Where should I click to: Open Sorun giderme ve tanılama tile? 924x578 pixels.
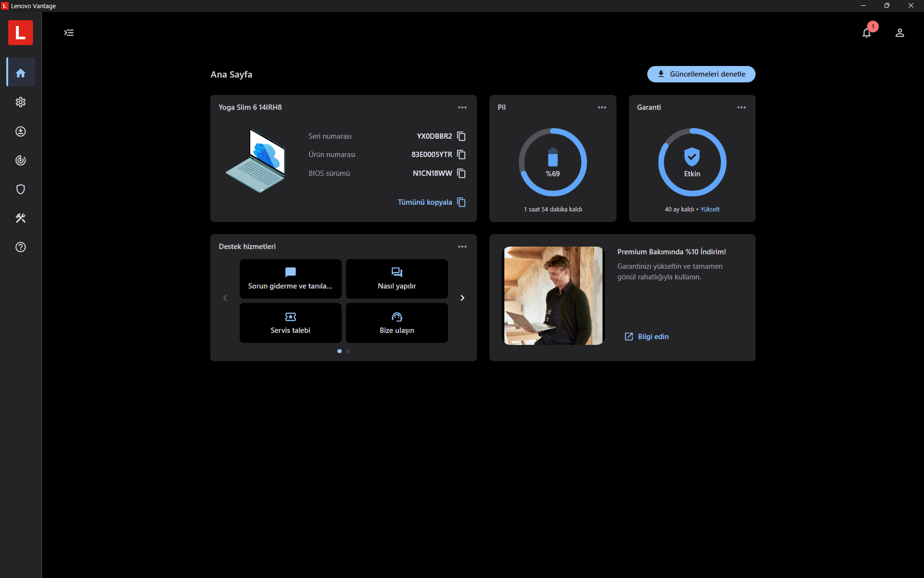(x=291, y=279)
